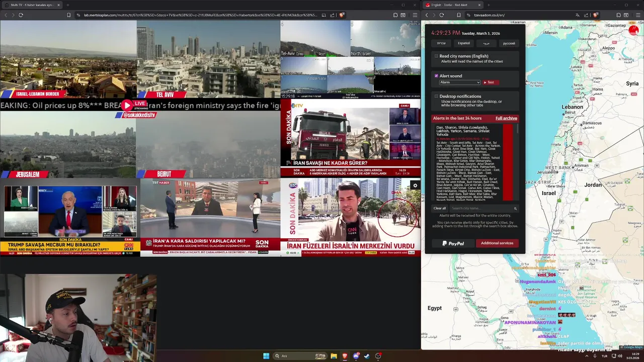The height and width of the screenshot is (362, 644).
Task: Switch site language to Español
Action: click(464, 43)
